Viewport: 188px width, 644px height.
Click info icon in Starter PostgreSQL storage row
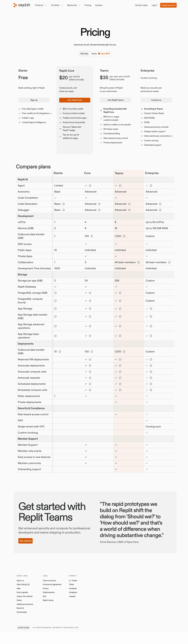pos(55,293)
